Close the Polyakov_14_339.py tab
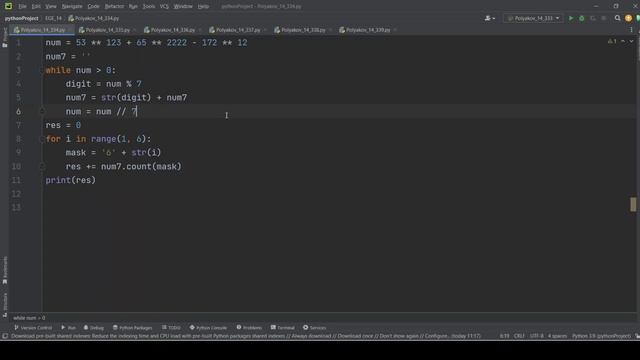640x360 pixels. click(x=395, y=30)
